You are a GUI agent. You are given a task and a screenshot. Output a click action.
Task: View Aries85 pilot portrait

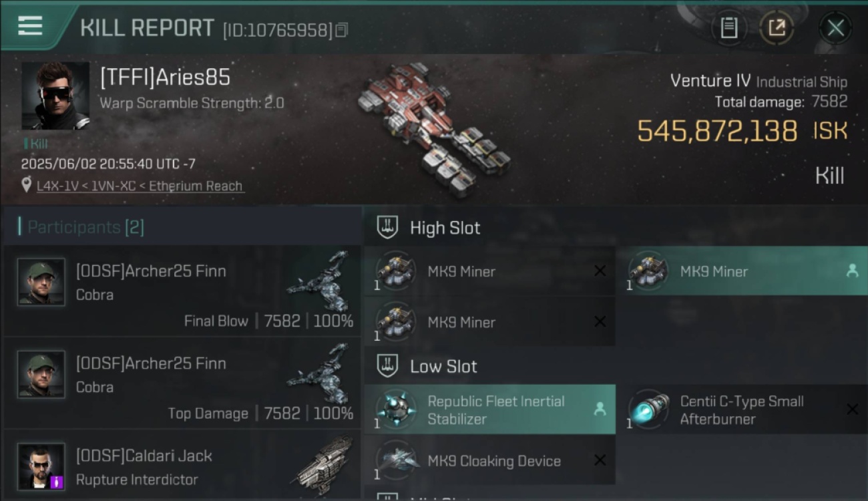point(55,96)
